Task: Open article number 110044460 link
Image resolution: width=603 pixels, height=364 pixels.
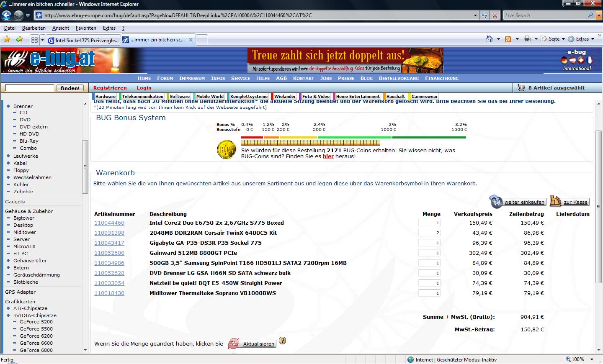Action: pyautogui.click(x=109, y=223)
